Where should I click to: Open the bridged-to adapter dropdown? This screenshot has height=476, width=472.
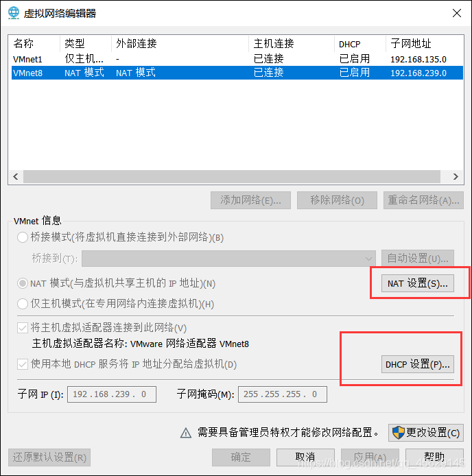(228, 259)
